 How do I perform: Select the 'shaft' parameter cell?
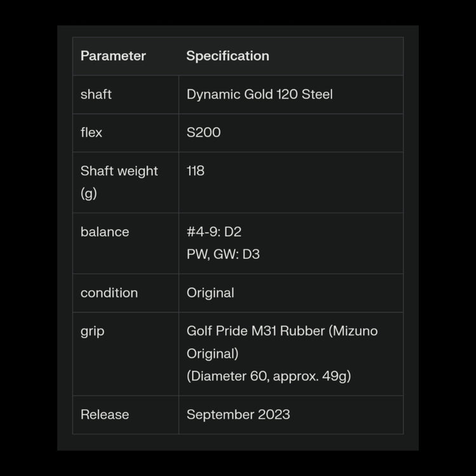tap(96, 95)
